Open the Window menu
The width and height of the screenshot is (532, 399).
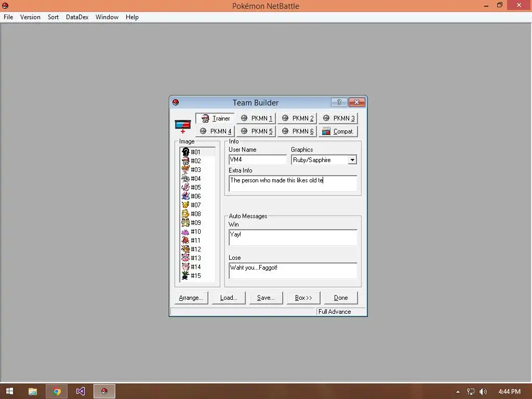pyautogui.click(x=107, y=17)
